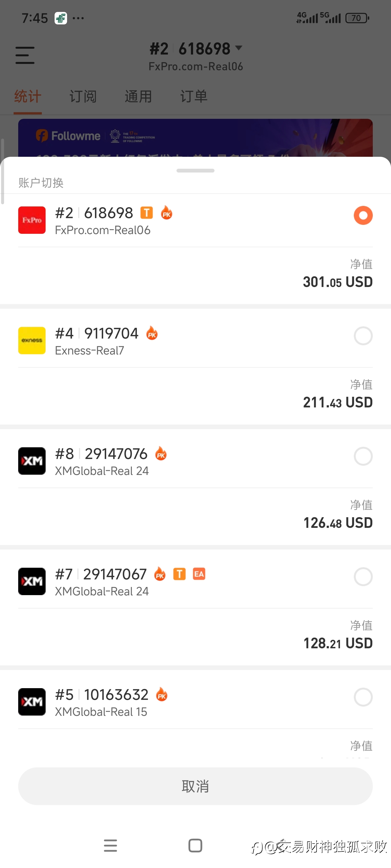Tap XM logo for account 29147076

tap(32, 461)
